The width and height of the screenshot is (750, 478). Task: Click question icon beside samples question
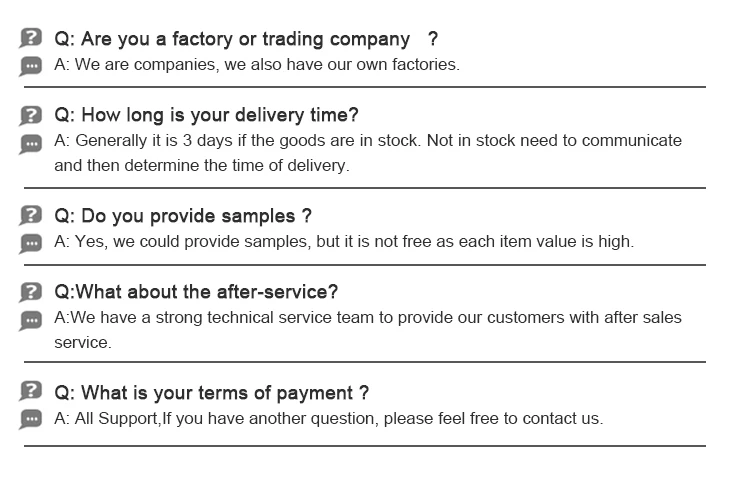pyautogui.click(x=32, y=215)
